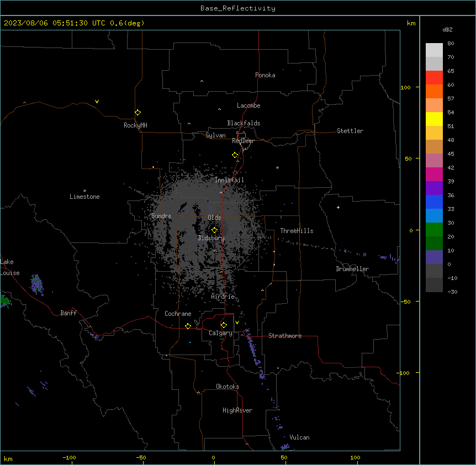The image size is (476, 465).
Task: Click the RockyMH label
Action: tap(135, 125)
